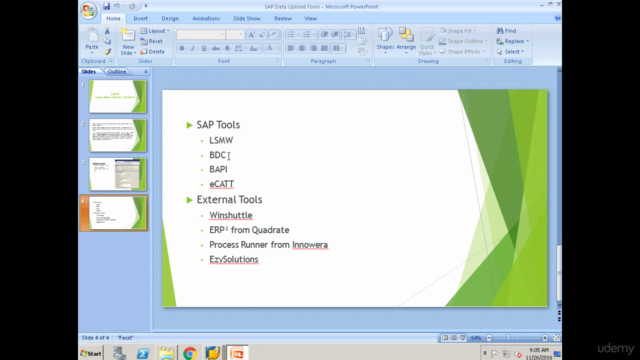Copy the selection to clipboard

[107, 41]
